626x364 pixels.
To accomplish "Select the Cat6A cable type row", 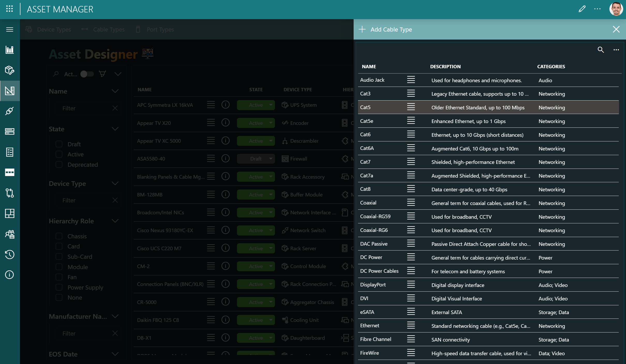I will [x=488, y=148].
